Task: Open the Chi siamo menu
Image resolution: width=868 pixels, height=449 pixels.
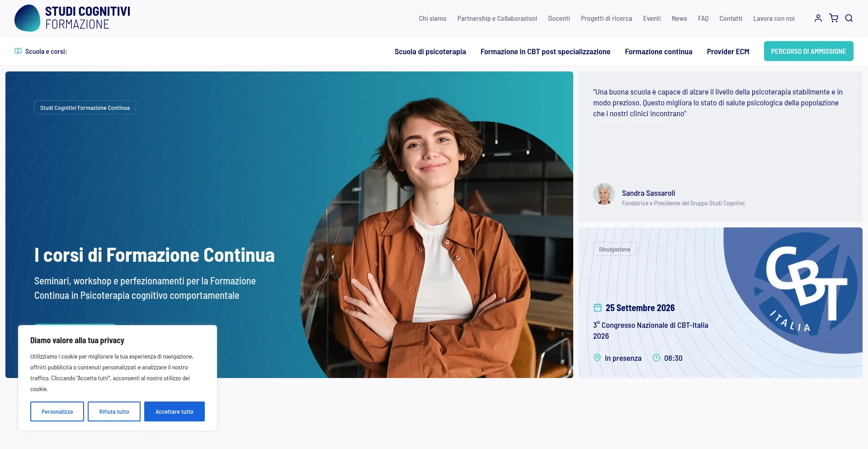Action: pyautogui.click(x=433, y=19)
